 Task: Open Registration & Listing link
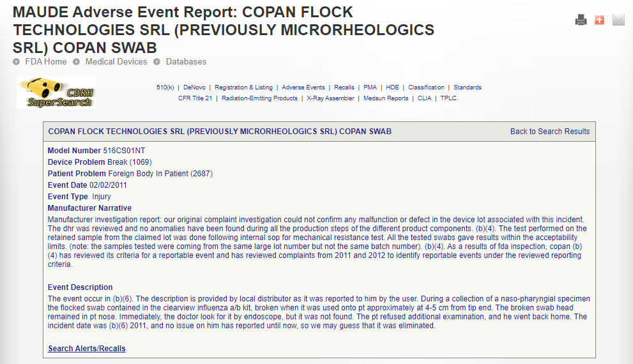click(x=243, y=87)
